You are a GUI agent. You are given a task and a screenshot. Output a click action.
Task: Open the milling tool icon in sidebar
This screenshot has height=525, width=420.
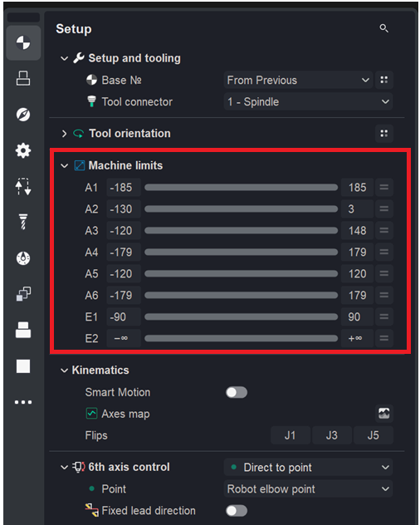pyautogui.click(x=23, y=222)
